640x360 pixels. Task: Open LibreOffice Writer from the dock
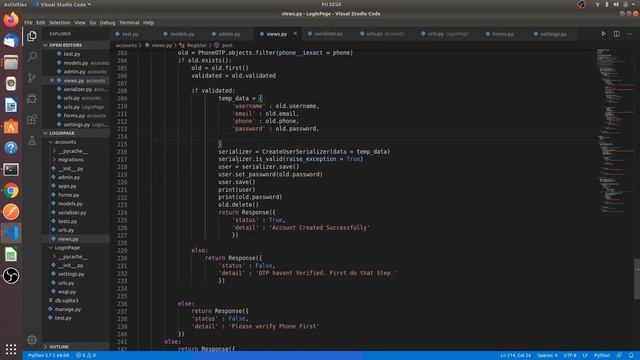coord(11,105)
